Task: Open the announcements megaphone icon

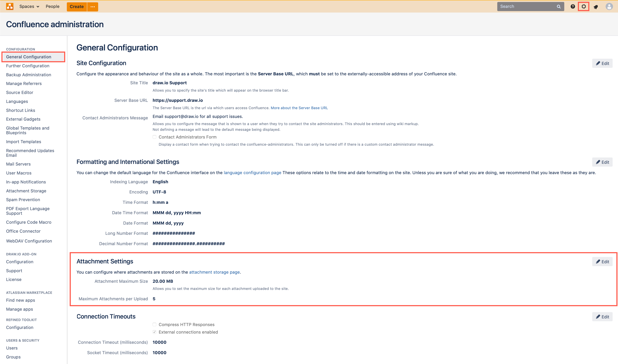Action: (x=596, y=7)
